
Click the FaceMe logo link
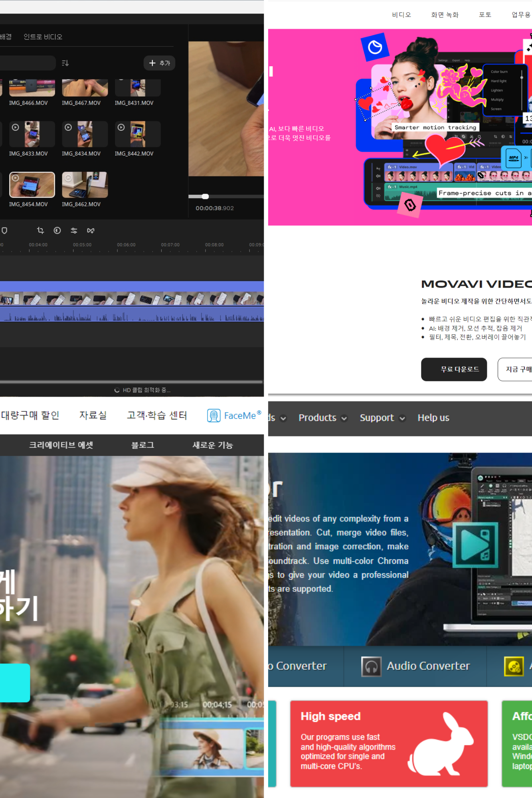pos(234,415)
